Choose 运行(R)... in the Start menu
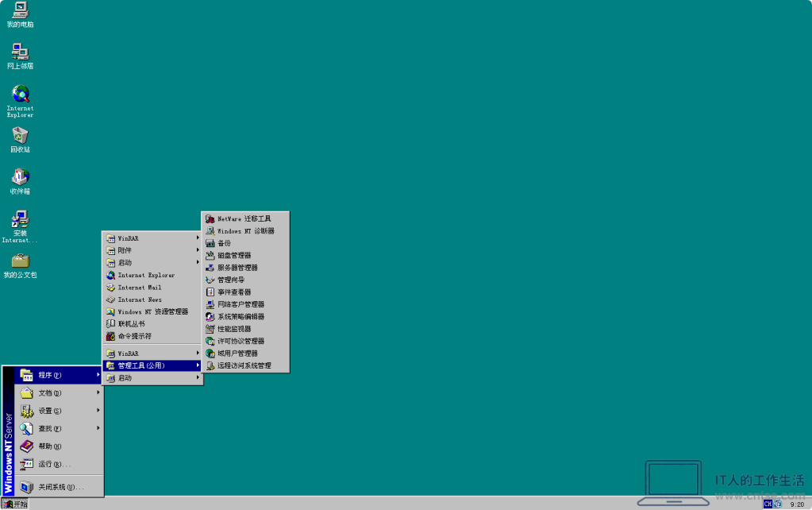 point(59,464)
